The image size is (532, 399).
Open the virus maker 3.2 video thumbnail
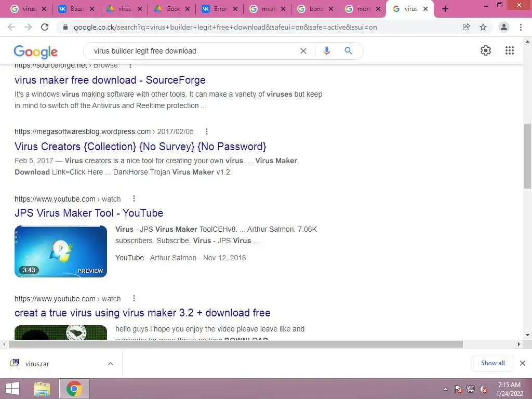pos(61,332)
